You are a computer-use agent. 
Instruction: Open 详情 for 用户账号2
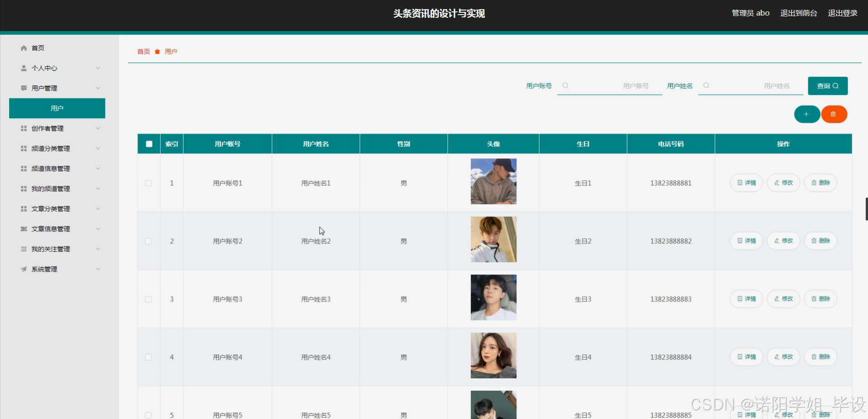(747, 241)
